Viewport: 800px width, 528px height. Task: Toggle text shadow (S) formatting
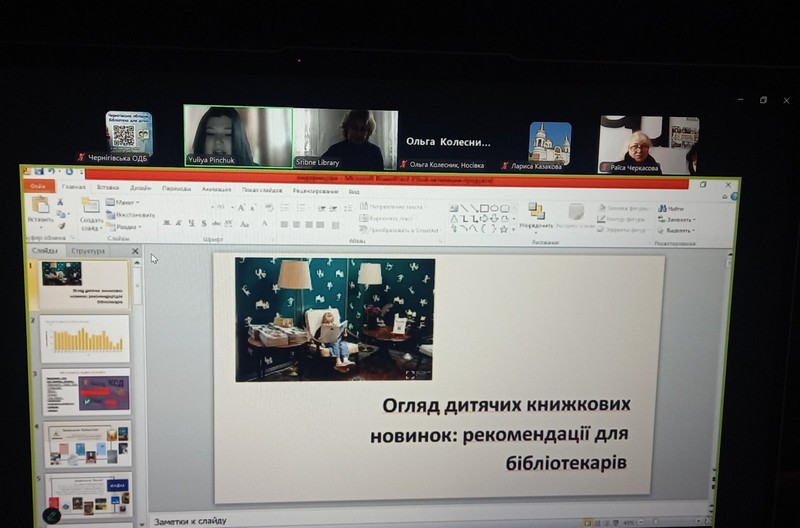coord(203,223)
